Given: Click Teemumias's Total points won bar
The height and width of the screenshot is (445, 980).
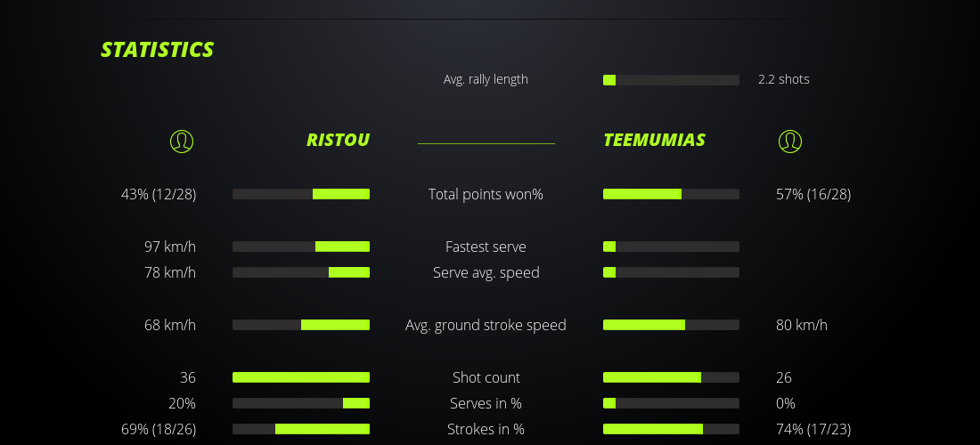Looking at the screenshot, I should [671, 194].
